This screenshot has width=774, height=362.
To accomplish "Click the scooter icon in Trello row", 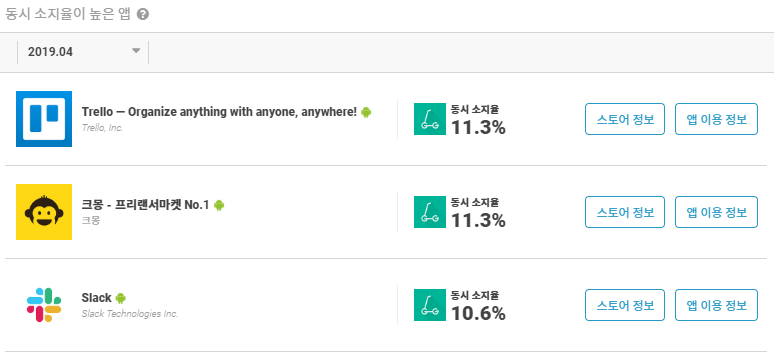I will click(x=429, y=119).
